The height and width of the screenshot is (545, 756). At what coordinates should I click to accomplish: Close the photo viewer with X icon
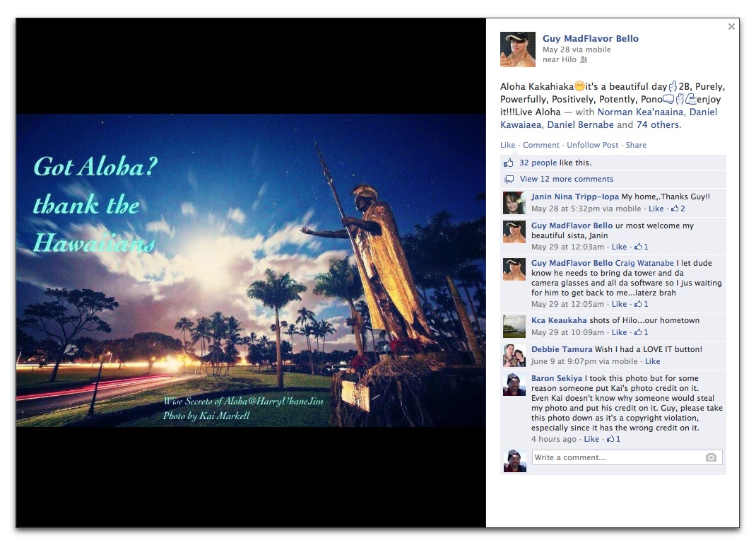point(731,27)
